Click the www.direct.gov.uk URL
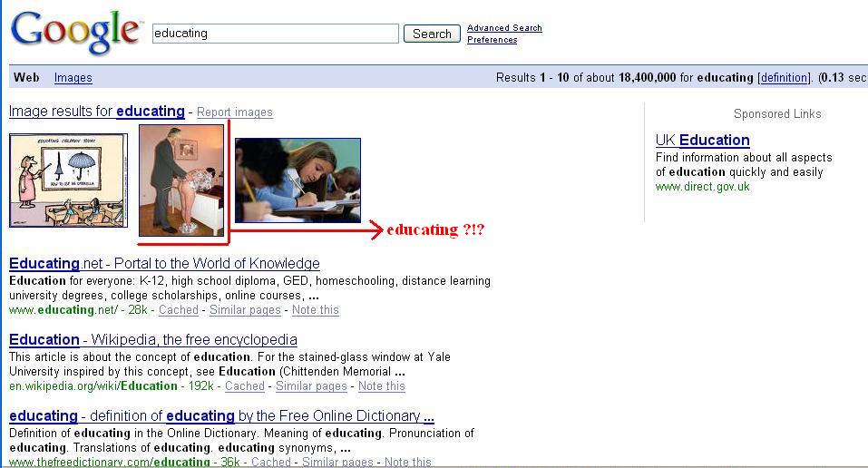 point(703,187)
